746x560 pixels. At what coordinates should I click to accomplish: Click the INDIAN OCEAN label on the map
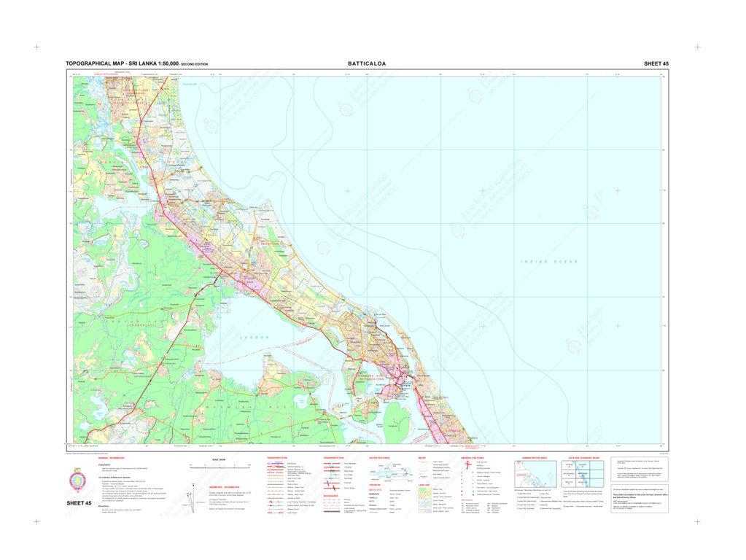click(x=548, y=261)
